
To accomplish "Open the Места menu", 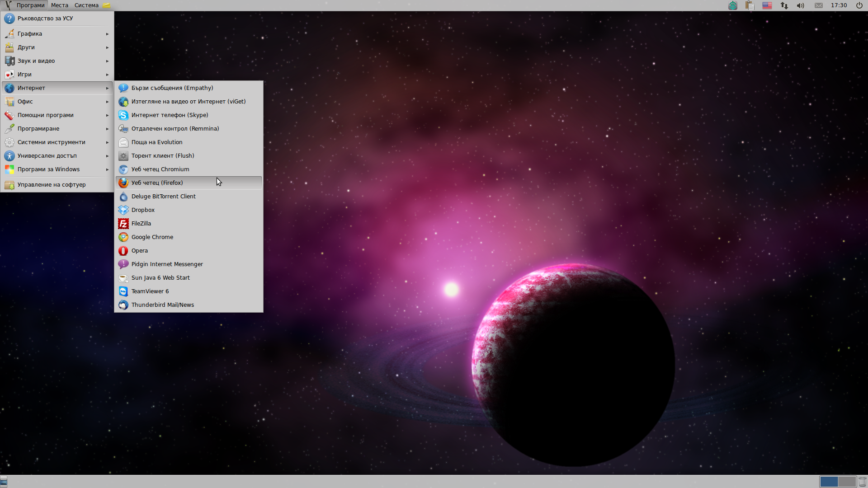I will 59,5.
